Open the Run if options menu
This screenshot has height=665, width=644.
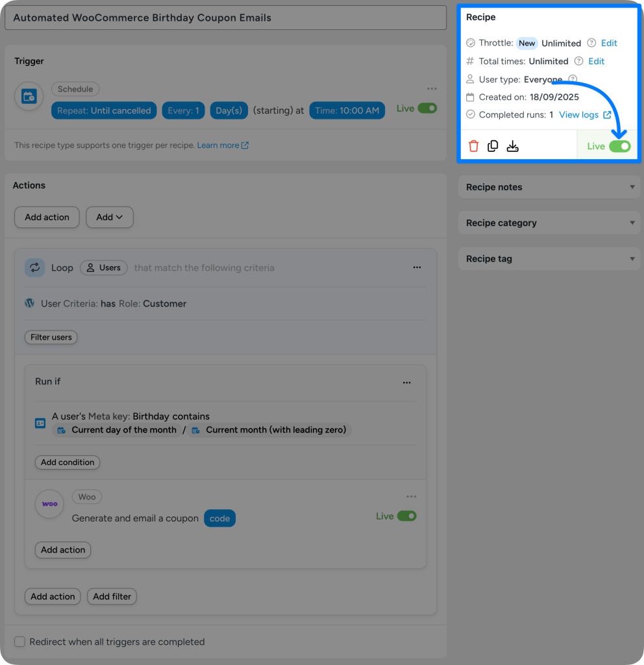407,383
